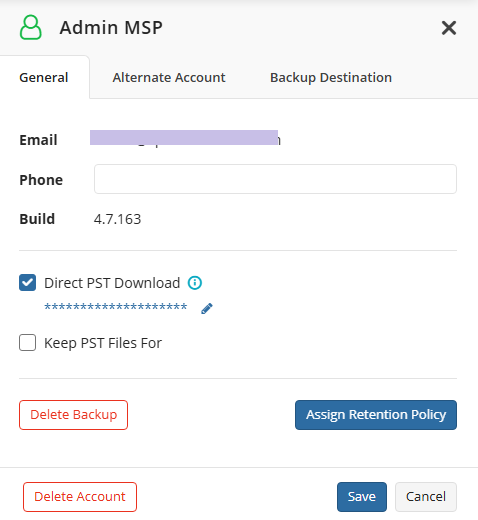Click the green user avatar icon

point(31,27)
